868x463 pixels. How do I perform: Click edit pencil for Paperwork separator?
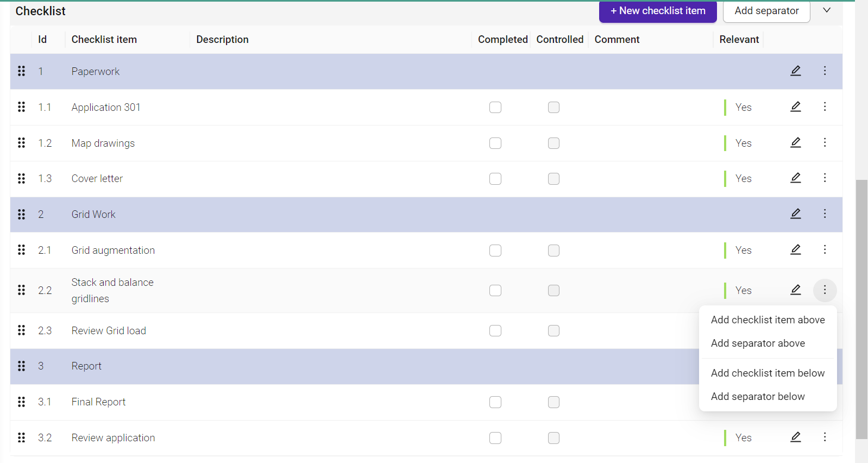pyautogui.click(x=795, y=71)
